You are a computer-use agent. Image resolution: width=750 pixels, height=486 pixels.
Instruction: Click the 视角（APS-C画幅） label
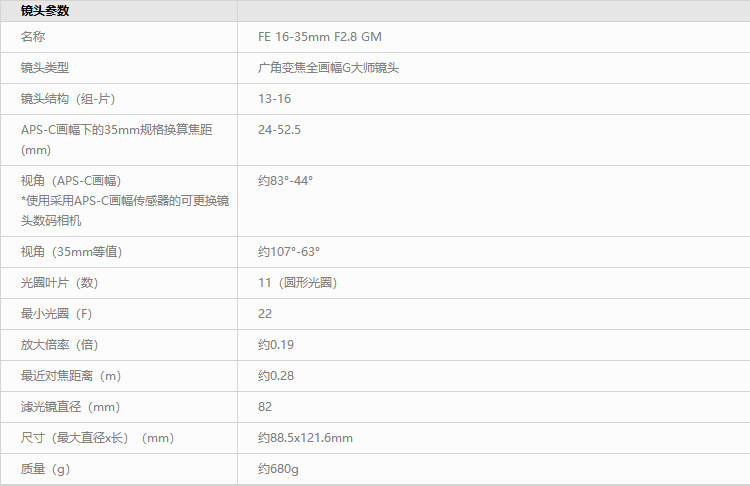click(x=71, y=181)
